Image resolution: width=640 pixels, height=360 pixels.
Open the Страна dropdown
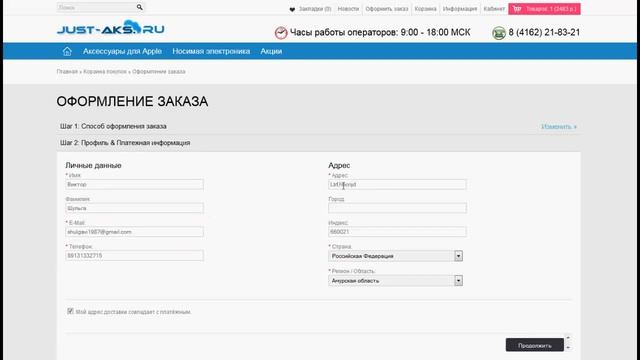396,256
